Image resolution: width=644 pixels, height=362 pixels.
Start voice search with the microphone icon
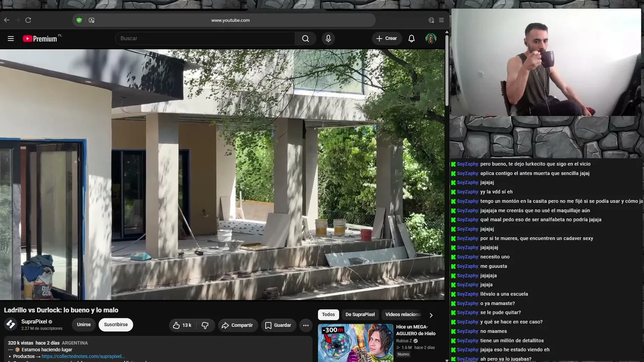pos(328,39)
